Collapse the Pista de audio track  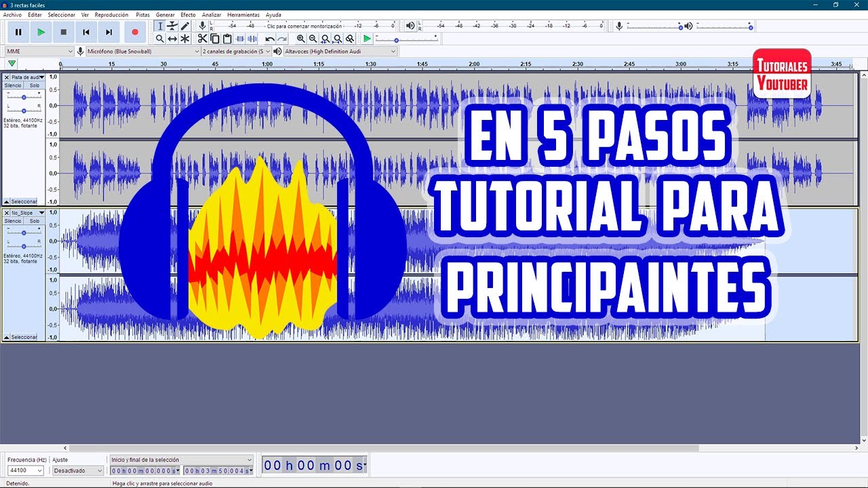click(7, 202)
